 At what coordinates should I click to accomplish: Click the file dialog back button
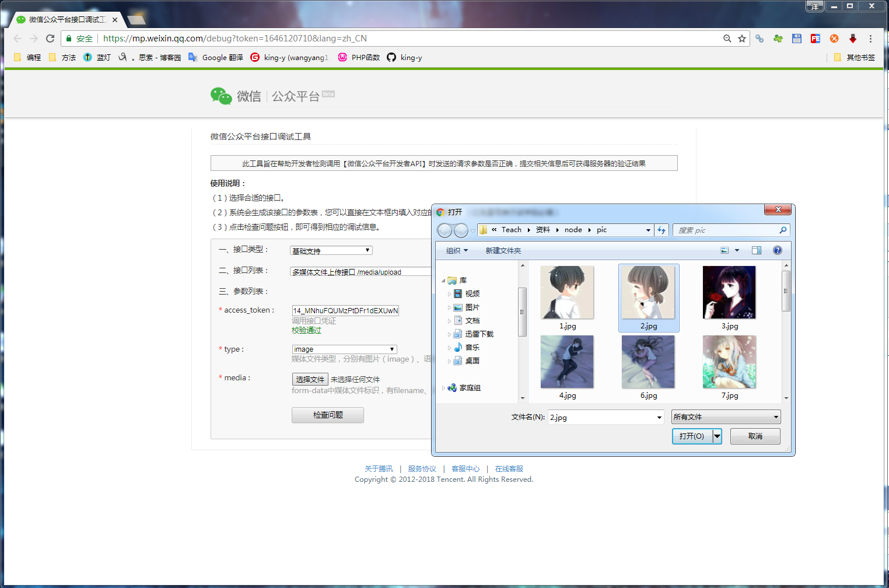coord(444,230)
